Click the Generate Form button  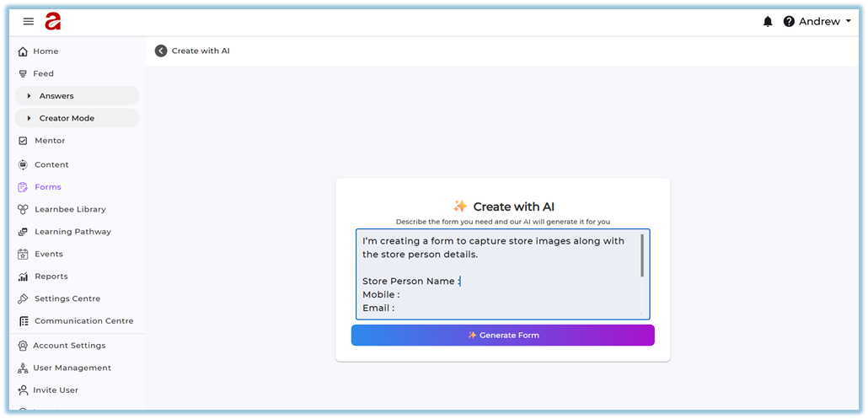tap(502, 335)
